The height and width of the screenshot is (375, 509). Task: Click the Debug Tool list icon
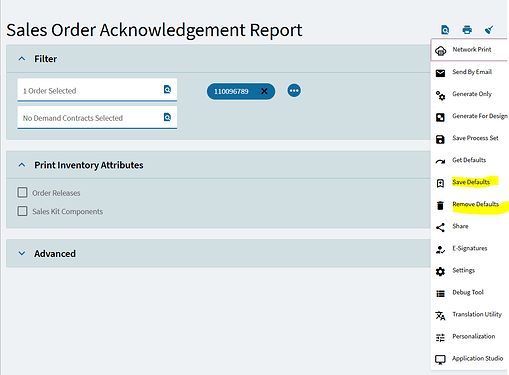coord(440,294)
